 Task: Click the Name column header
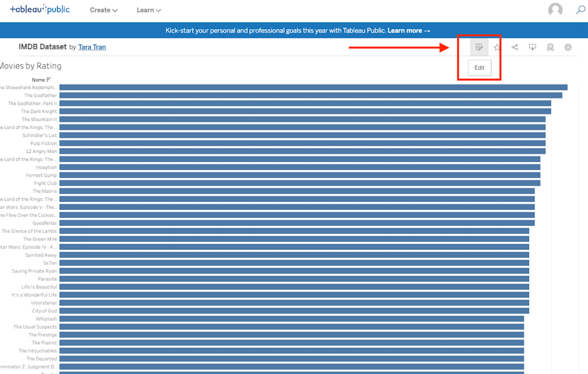click(x=38, y=80)
